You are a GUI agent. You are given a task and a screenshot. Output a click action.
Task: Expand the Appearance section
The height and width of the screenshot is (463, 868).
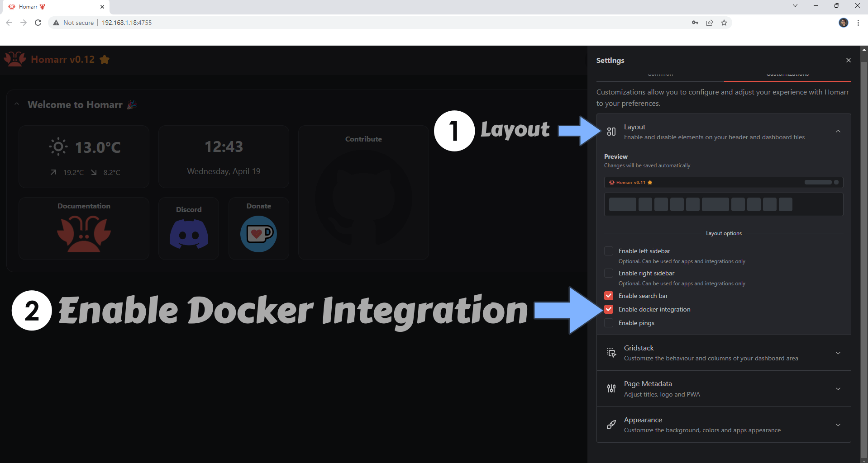pyautogui.click(x=838, y=425)
